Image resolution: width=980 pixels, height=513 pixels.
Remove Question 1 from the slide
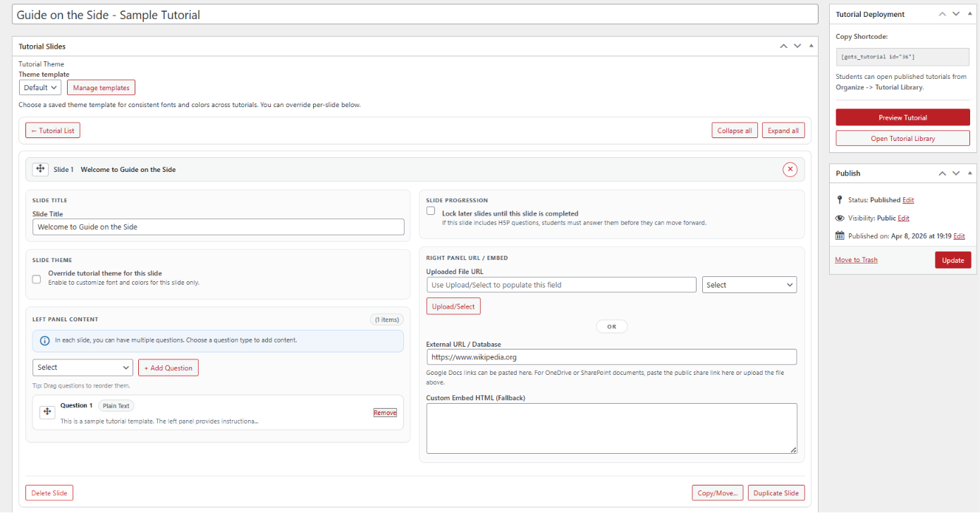(385, 412)
